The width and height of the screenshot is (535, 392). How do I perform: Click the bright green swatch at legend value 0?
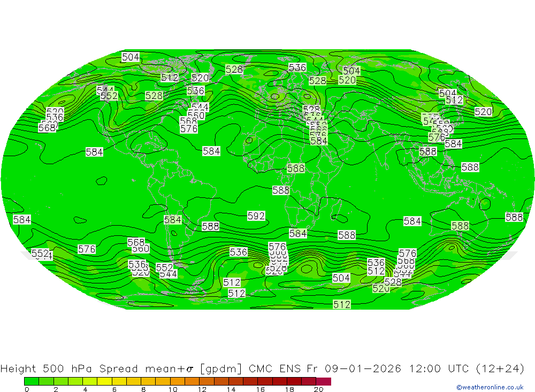(32, 381)
